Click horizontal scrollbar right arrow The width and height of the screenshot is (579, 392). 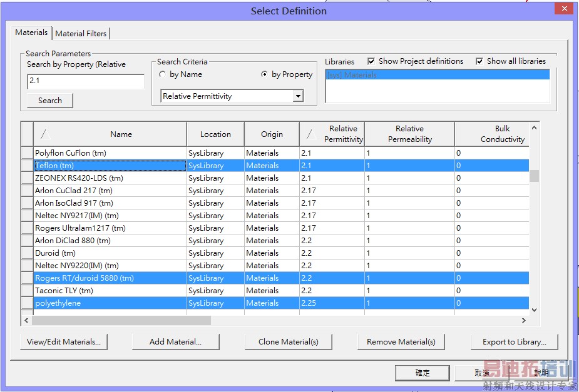coord(524,321)
